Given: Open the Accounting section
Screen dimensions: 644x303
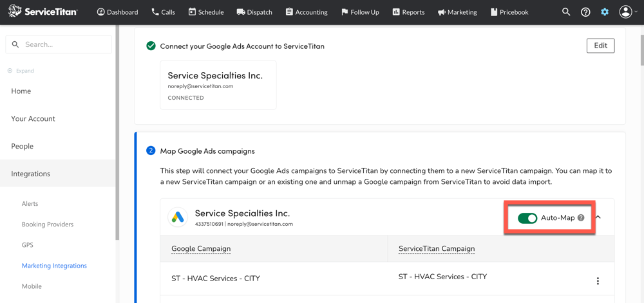Looking at the screenshot, I should pos(307,12).
